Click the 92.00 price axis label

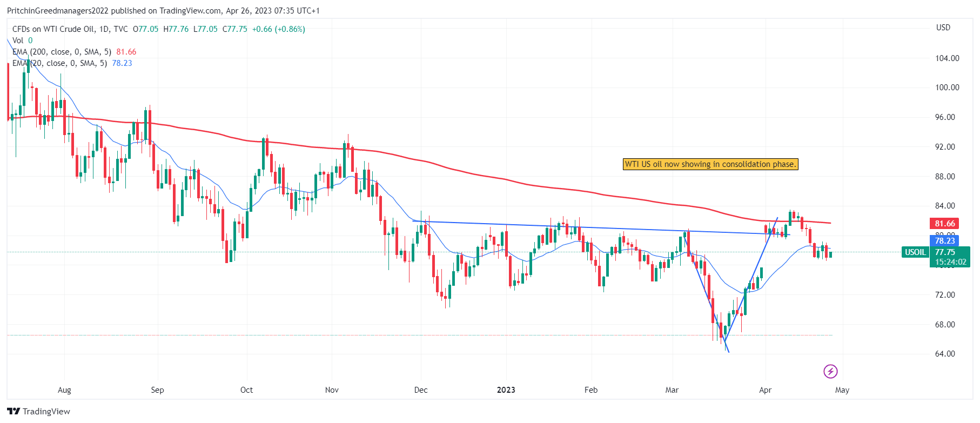(x=945, y=147)
